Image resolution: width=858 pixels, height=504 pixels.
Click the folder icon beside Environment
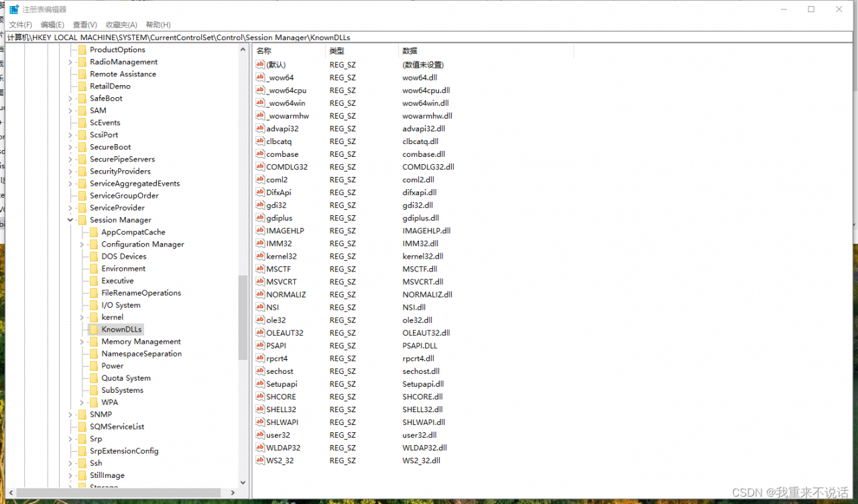94,268
